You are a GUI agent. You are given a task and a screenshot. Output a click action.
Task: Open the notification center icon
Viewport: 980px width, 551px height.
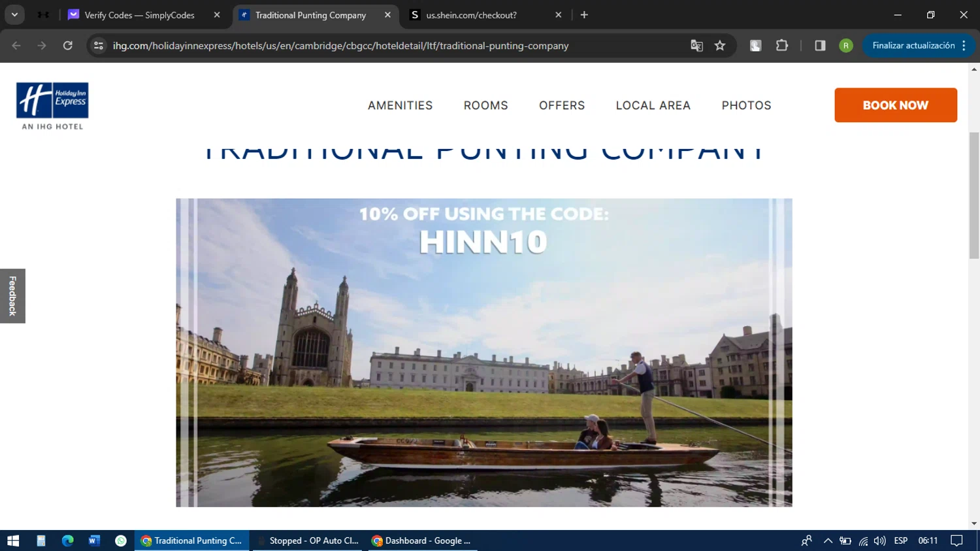coord(956,541)
